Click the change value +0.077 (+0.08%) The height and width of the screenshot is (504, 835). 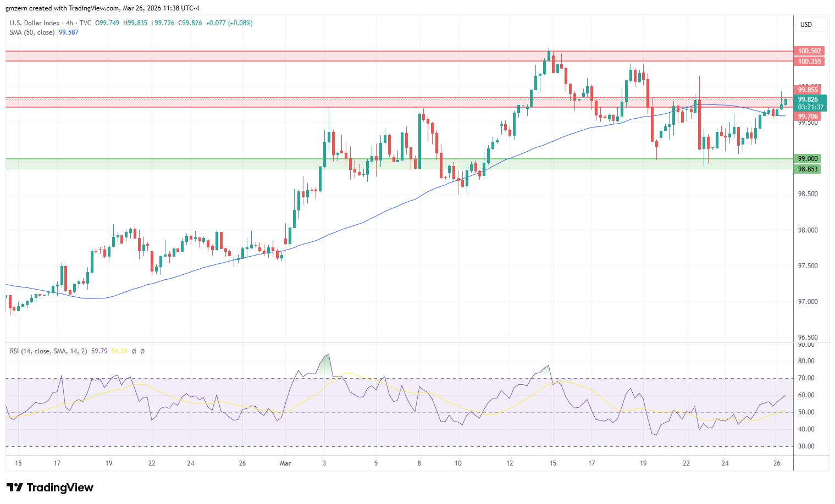(229, 23)
